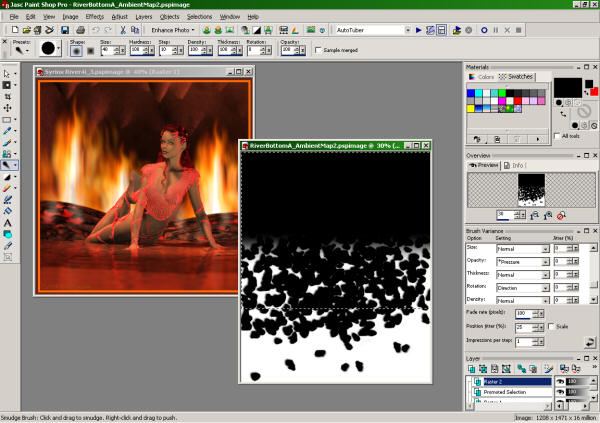Toggle visibility of Promoted Selection layer

[560, 392]
